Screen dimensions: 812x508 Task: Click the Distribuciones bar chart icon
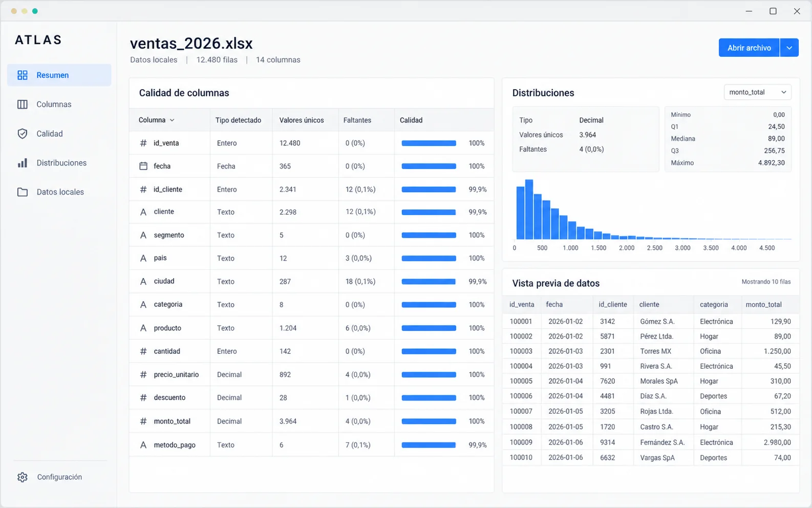[23, 163]
